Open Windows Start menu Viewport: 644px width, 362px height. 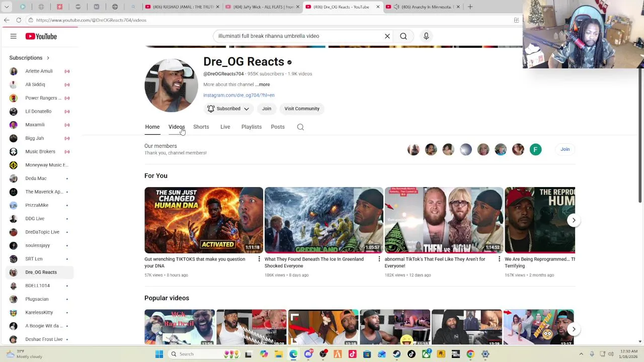[159, 354]
